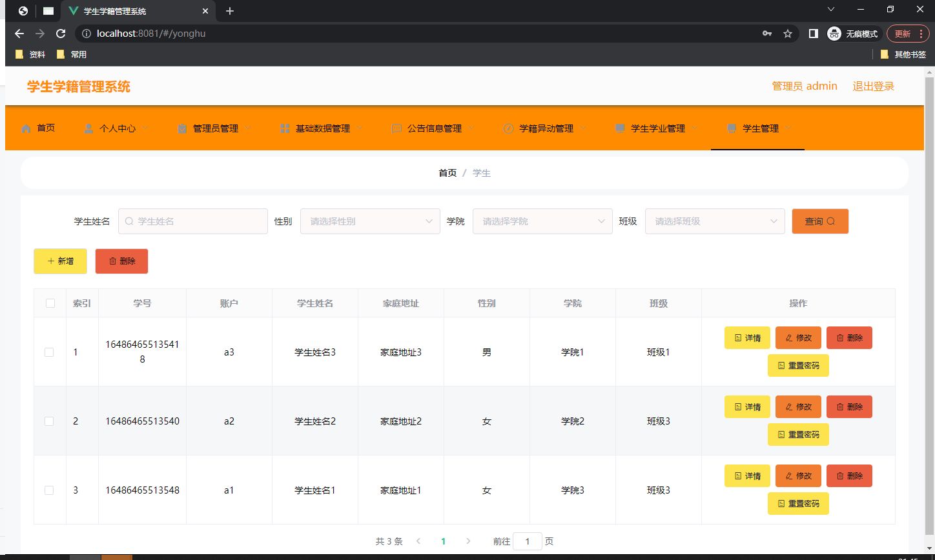Check the row checkbox for 学生姓名1
This screenshot has height=560, width=935.
click(49, 490)
